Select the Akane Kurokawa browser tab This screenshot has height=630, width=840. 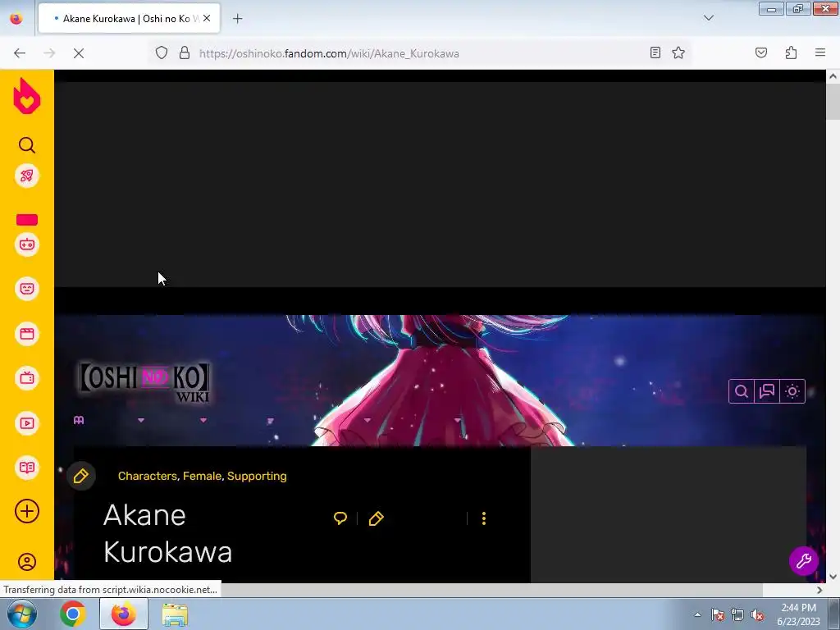pos(129,19)
